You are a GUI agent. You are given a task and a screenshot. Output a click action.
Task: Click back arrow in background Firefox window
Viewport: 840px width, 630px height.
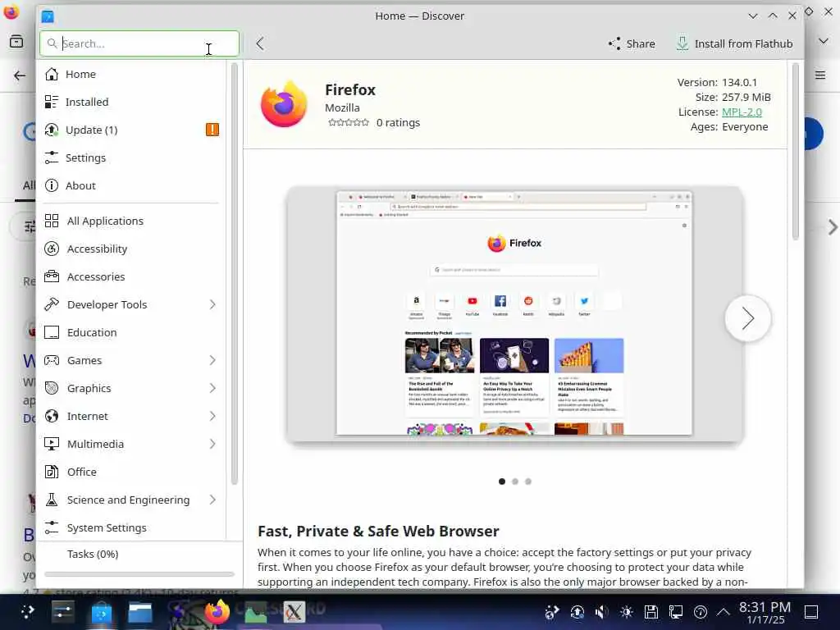[x=20, y=75]
